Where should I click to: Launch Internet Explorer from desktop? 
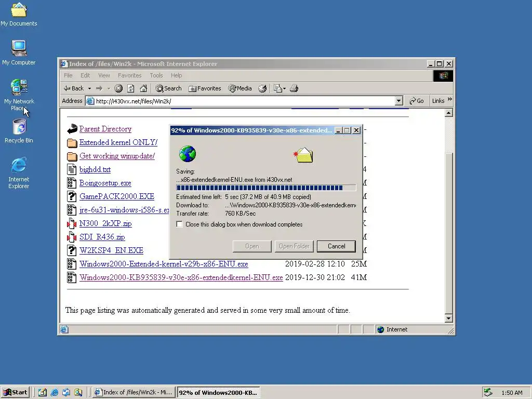tap(19, 172)
